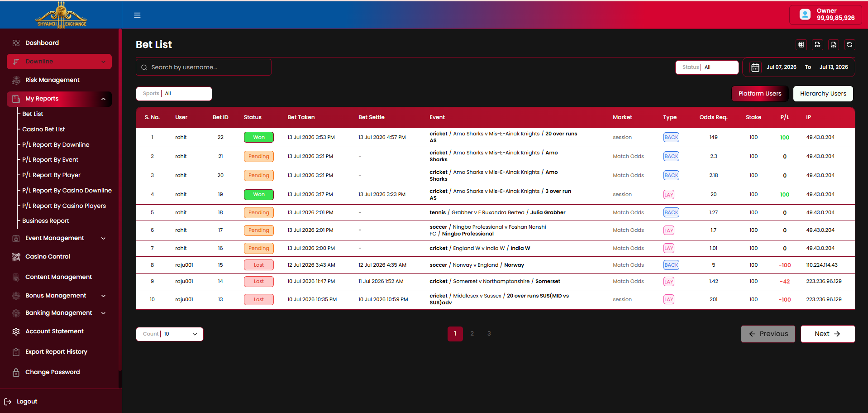Click the Owner balance 99,99,85,926
This screenshot has height=413, width=868.
click(x=835, y=18)
